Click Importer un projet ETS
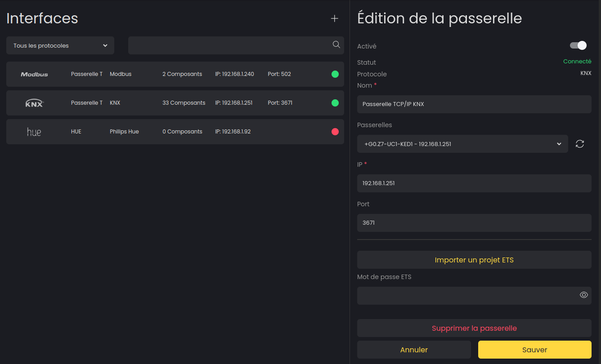 pyautogui.click(x=474, y=260)
